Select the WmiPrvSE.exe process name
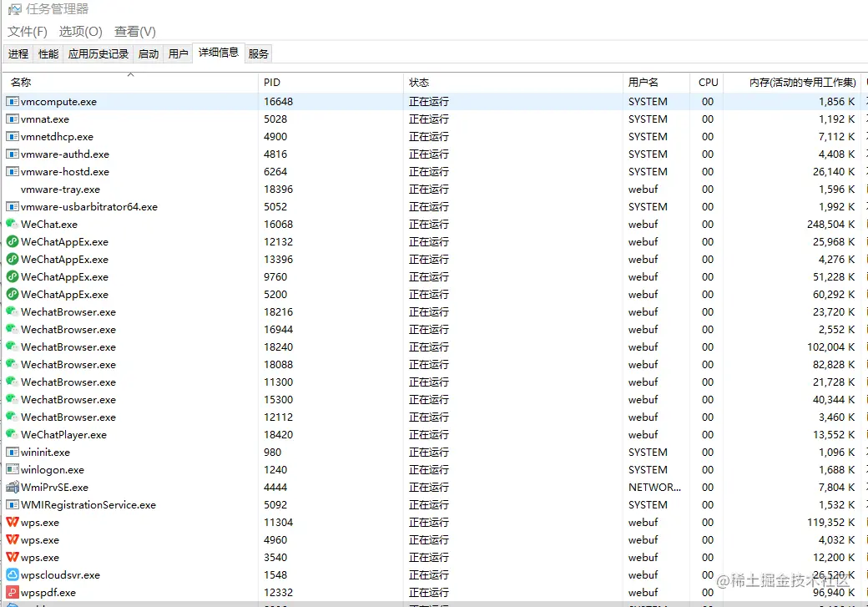This screenshot has height=607, width=868. 54,488
